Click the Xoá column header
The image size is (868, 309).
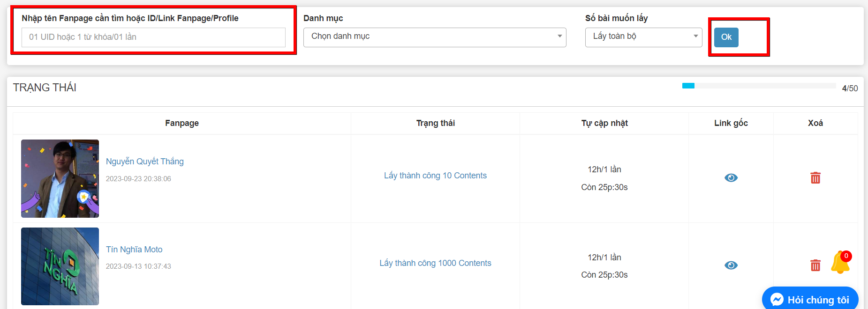click(x=815, y=123)
